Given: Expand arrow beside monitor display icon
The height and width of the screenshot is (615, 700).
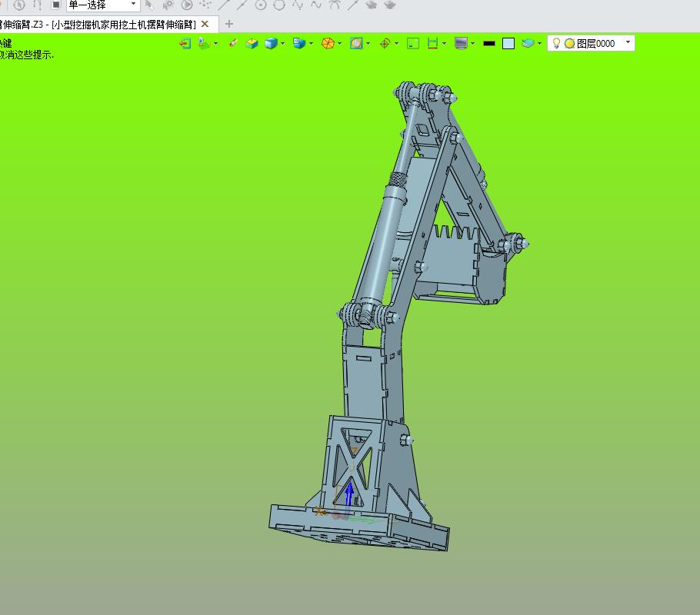Looking at the screenshot, I should click(473, 44).
